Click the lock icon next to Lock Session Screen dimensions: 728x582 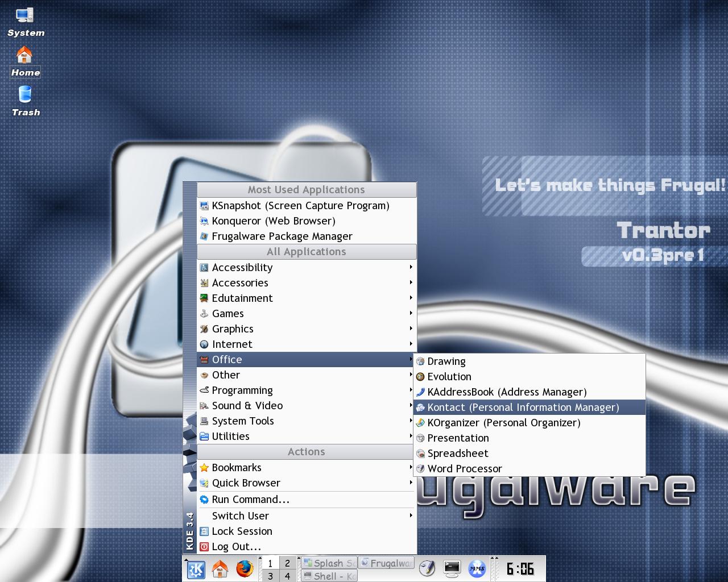click(x=204, y=531)
